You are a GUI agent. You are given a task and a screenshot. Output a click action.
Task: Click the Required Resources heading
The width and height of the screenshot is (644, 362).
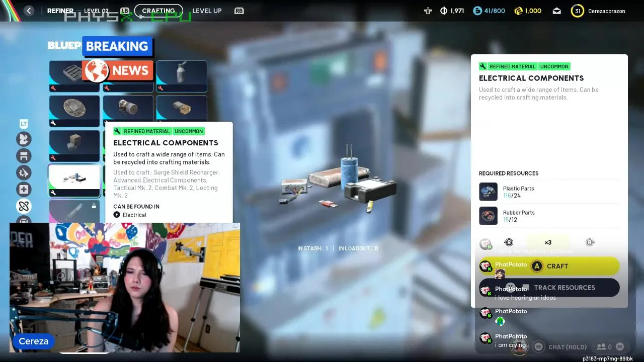[509, 173]
